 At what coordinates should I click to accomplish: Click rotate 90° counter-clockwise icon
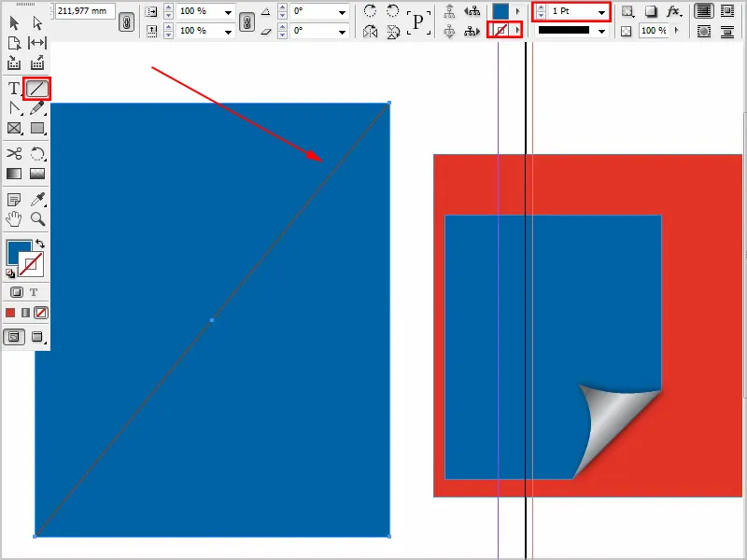(x=392, y=11)
